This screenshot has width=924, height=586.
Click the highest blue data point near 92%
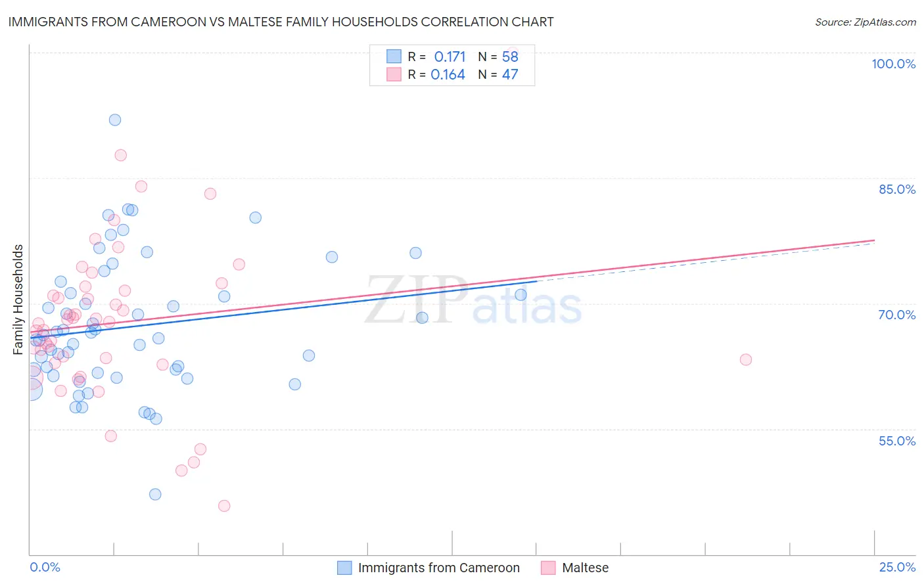115,120
